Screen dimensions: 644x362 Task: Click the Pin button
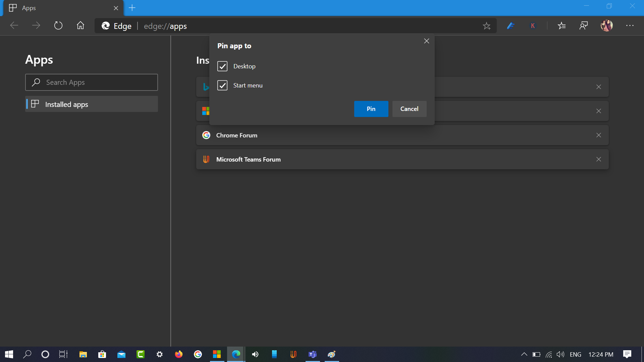tap(371, 109)
